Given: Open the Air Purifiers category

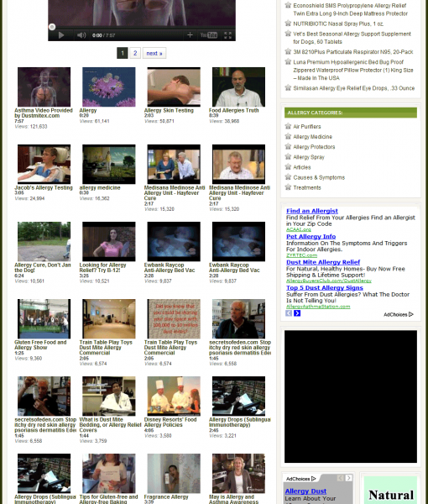Looking at the screenshot, I should pos(306,126).
